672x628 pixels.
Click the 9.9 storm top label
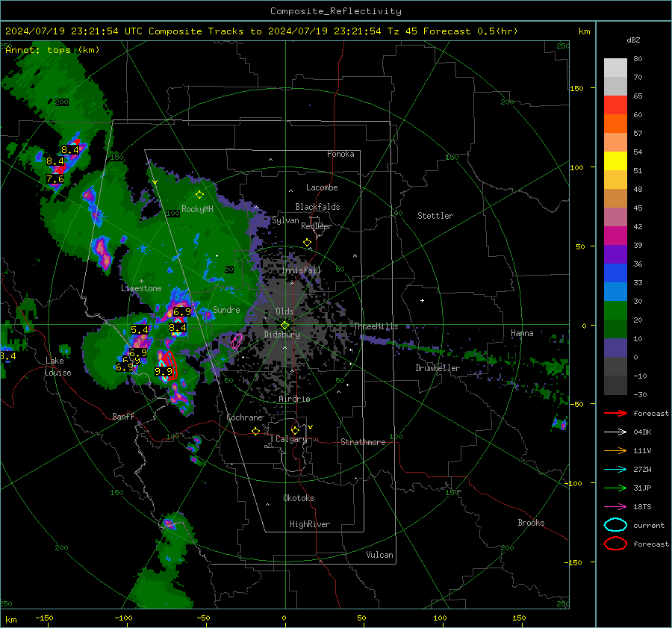coord(164,371)
